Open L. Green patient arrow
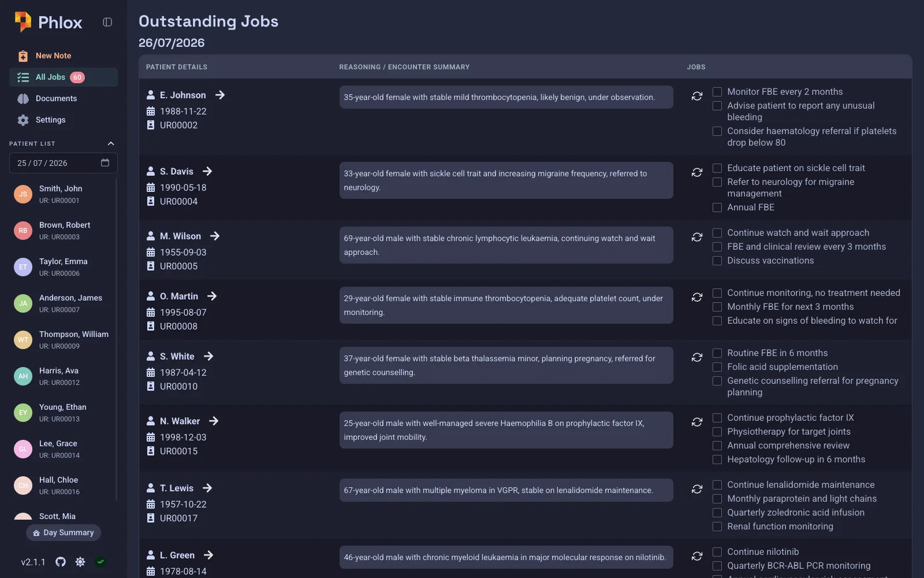Image resolution: width=924 pixels, height=578 pixels. tap(208, 555)
